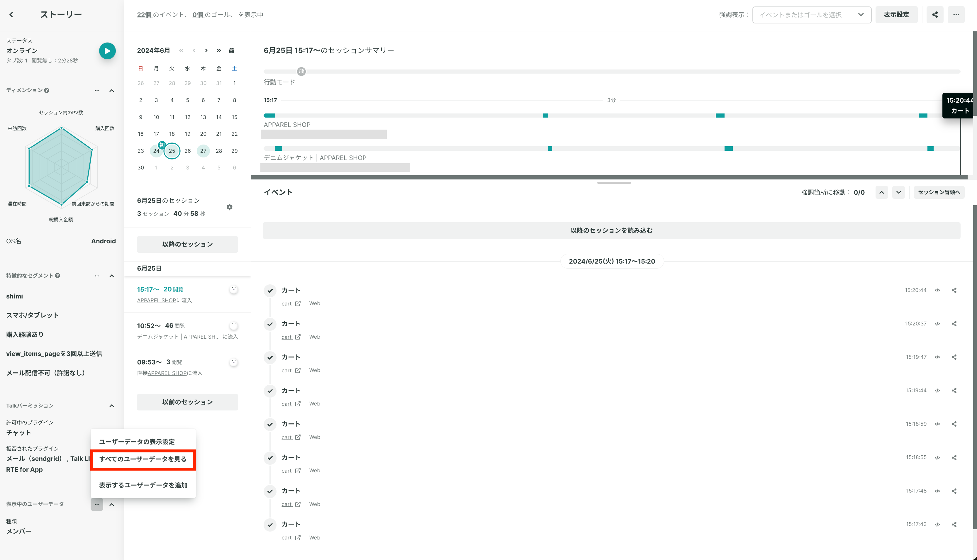Open external link icon for 15:20:44 cart
977x560 pixels.
click(x=298, y=303)
